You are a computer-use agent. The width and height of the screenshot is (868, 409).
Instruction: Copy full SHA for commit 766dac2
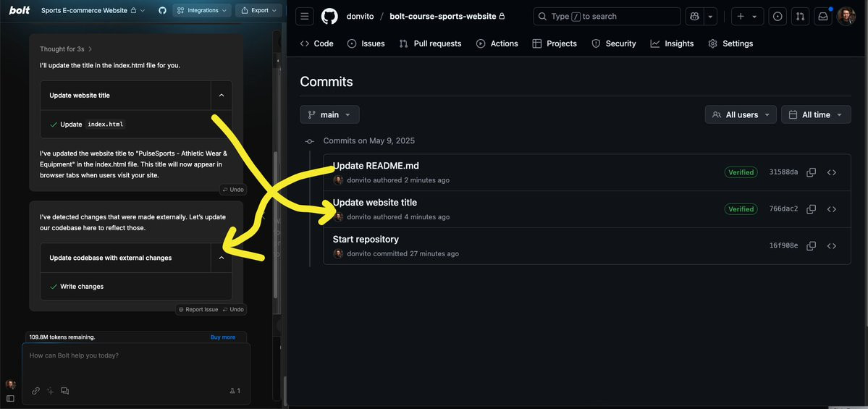(x=811, y=209)
